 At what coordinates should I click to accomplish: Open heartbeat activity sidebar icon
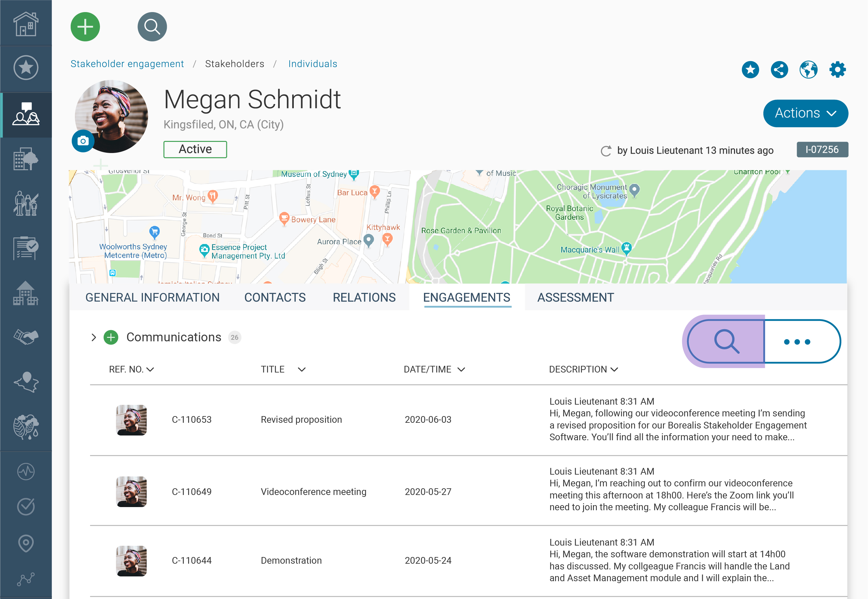(26, 471)
